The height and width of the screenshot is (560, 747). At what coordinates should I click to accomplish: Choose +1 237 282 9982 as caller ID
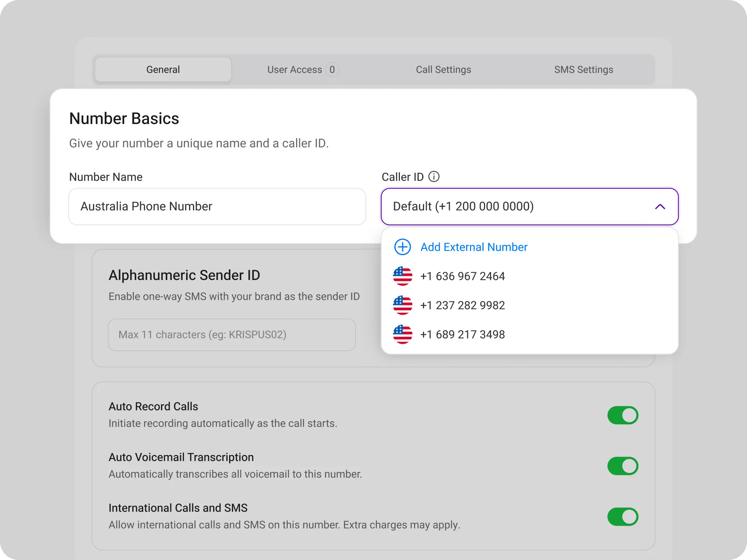tap(530, 305)
